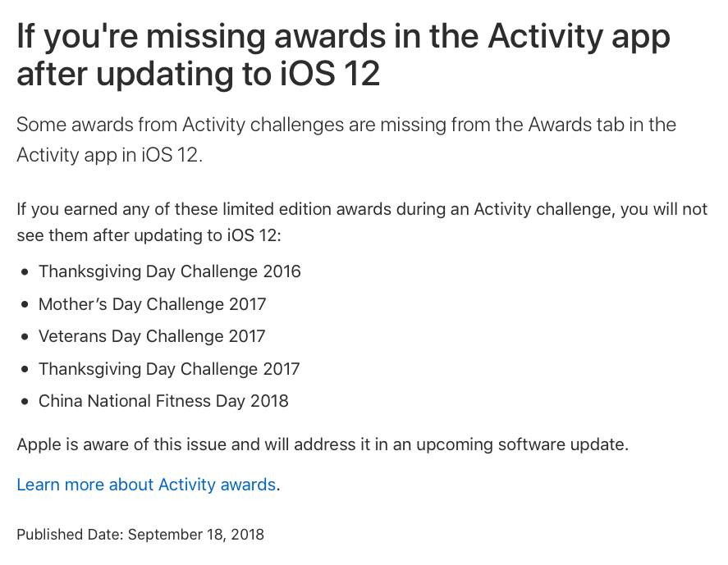This screenshot has width=728, height=565.
Task: Click "upcoming software update" text
Action: (x=522, y=444)
